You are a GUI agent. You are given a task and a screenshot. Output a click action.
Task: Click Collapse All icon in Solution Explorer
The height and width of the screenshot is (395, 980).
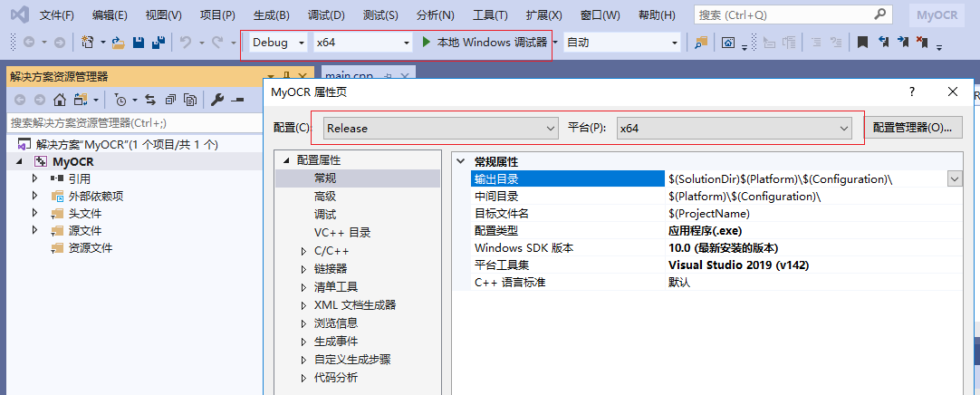[x=170, y=100]
